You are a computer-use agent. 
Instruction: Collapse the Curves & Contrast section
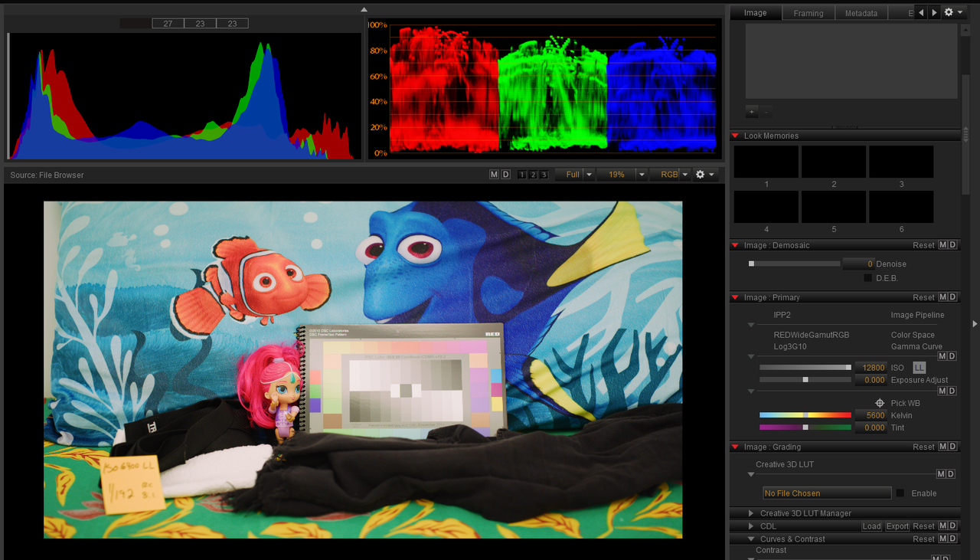[751, 539]
